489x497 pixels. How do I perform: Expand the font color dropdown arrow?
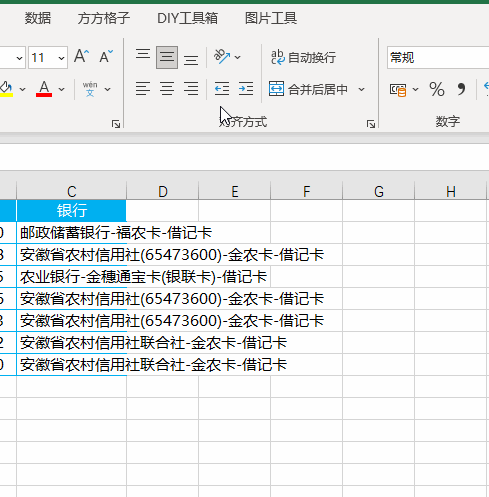click(x=61, y=89)
